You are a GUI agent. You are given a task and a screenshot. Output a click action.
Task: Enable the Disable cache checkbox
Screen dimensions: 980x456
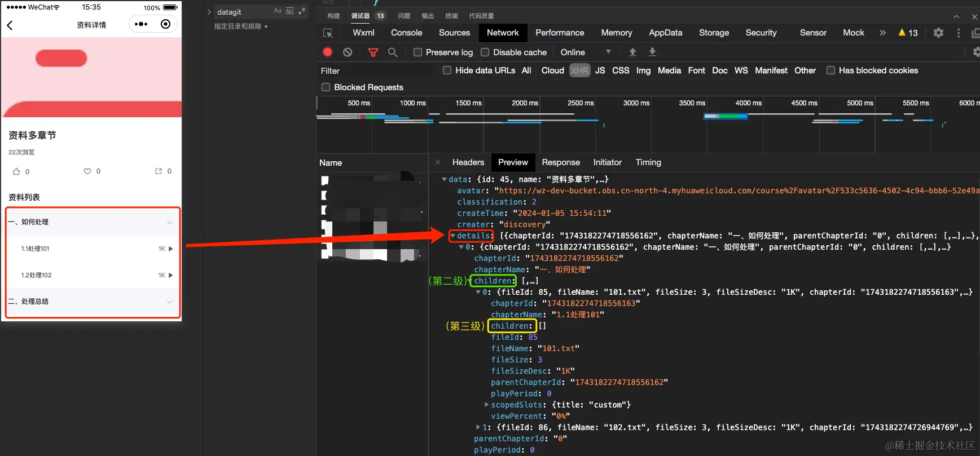(485, 52)
